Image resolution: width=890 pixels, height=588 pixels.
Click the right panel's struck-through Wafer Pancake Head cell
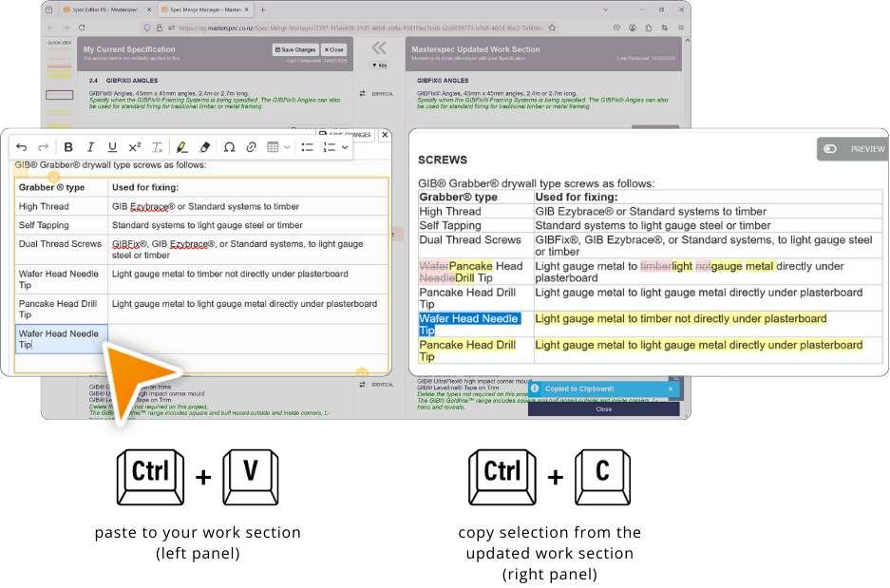(476, 272)
